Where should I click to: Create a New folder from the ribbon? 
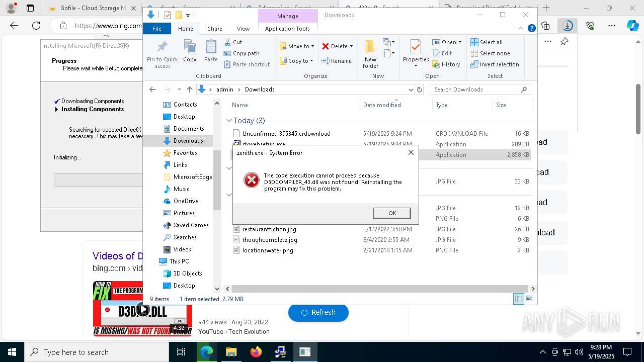point(370,54)
